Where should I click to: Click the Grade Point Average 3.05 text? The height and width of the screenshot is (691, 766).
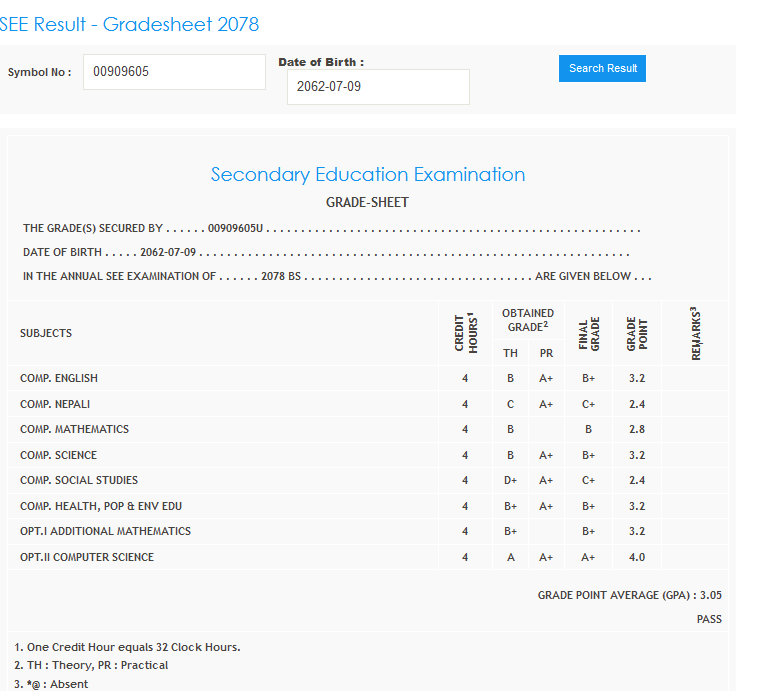click(629, 595)
